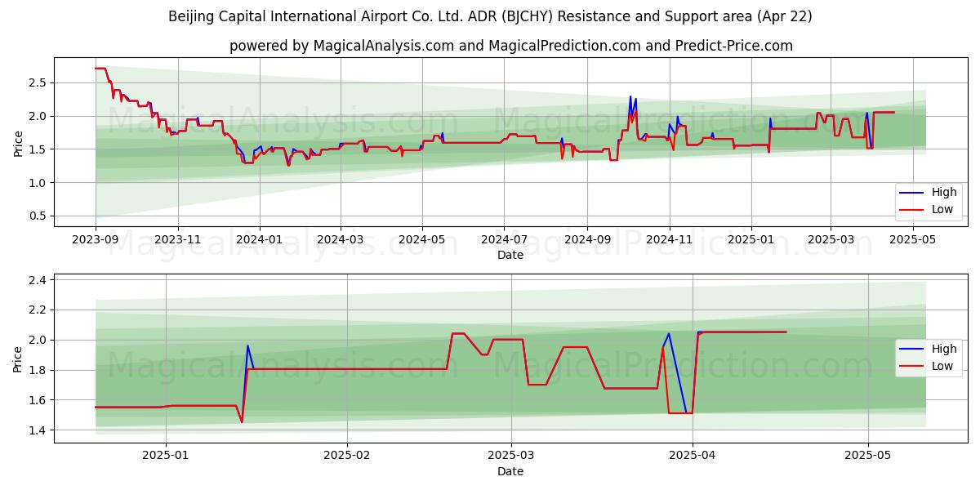The image size is (980, 490).
Task: Click the '1.4' price tick in bottom chart
Action: [36, 430]
